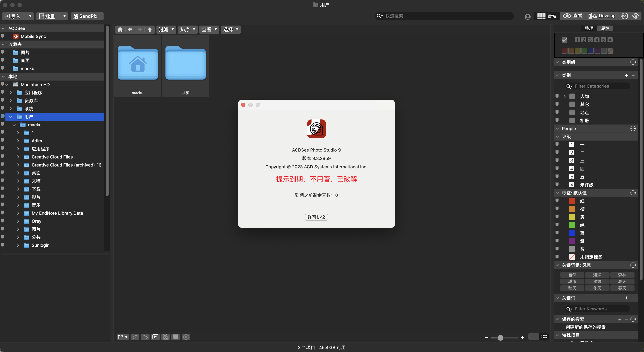Check the 相册 category checkbox
The width and height of the screenshot is (644, 352).
pyautogui.click(x=572, y=120)
